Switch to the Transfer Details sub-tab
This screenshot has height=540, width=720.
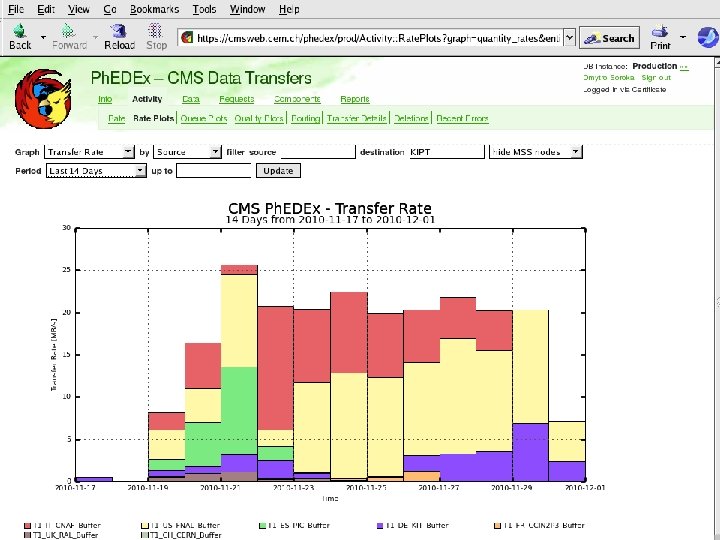tap(356, 118)
